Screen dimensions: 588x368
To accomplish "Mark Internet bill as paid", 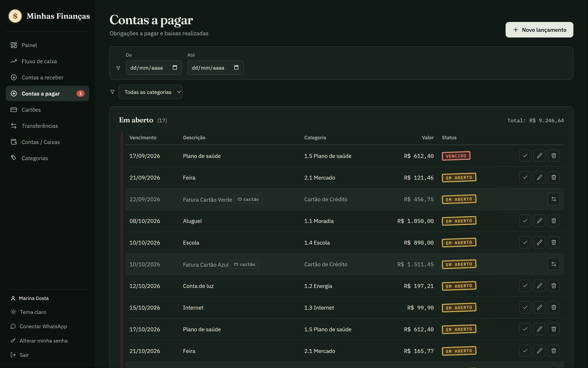I will (x=525, y=308).
